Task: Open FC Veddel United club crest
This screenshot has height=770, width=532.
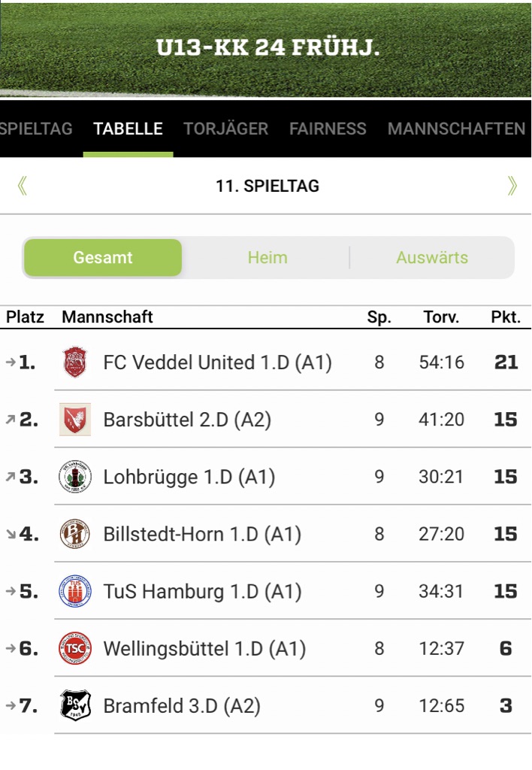Action: pos(75,362)
